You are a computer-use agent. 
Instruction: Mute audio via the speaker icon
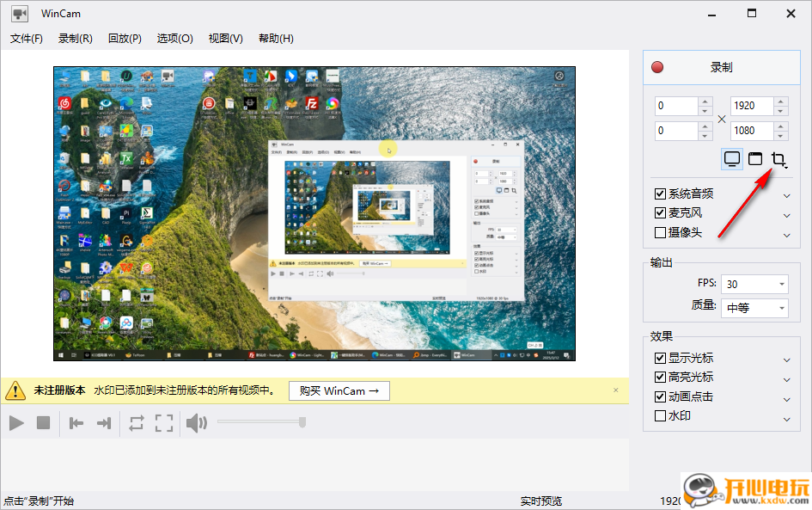pyautogui.click(x=195, y=421)
